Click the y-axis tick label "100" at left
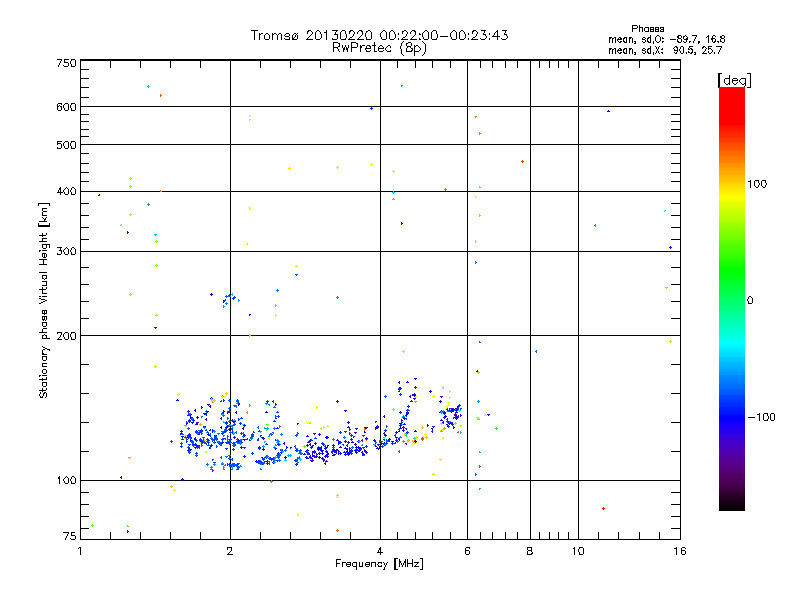Viewport: 800px width, 600px height. [x=66, y=480]
